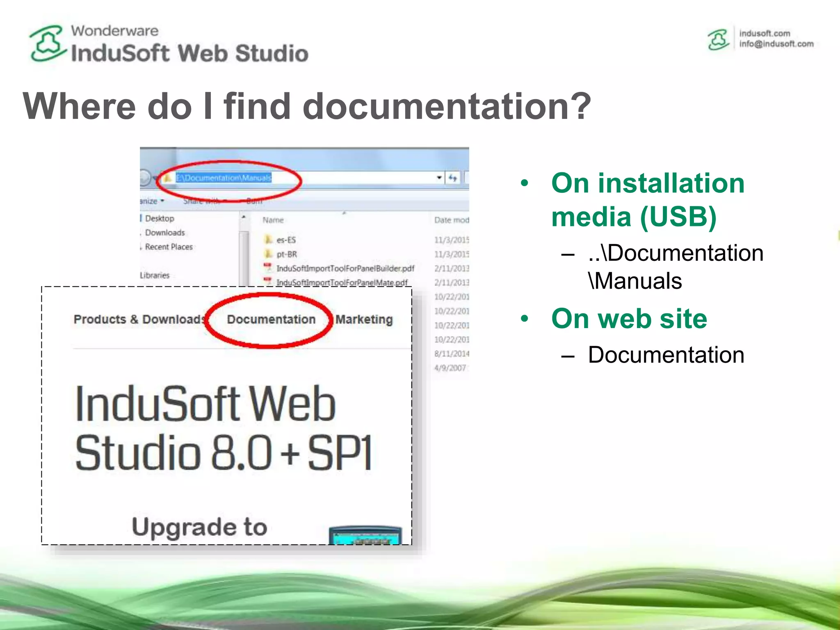The height and width of the screenshot is (630, 840).
Task: Select Downloads in the navigation pane
Action: pyautogui.click(x=165, y=233)
